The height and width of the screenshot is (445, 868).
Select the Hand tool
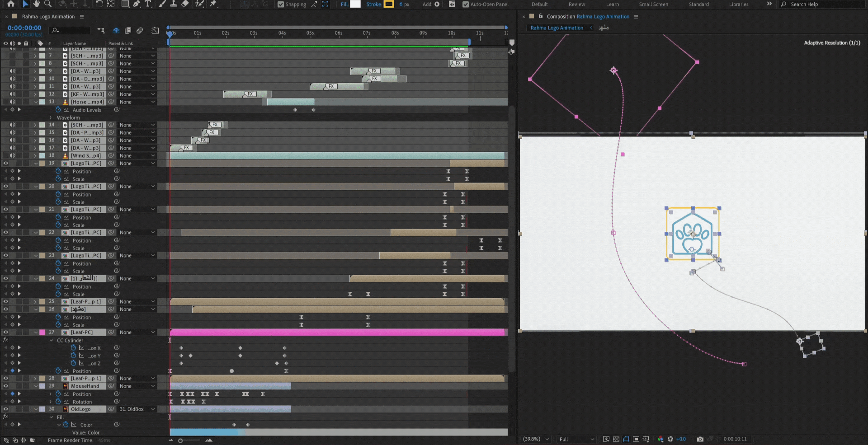coord(36,4)
